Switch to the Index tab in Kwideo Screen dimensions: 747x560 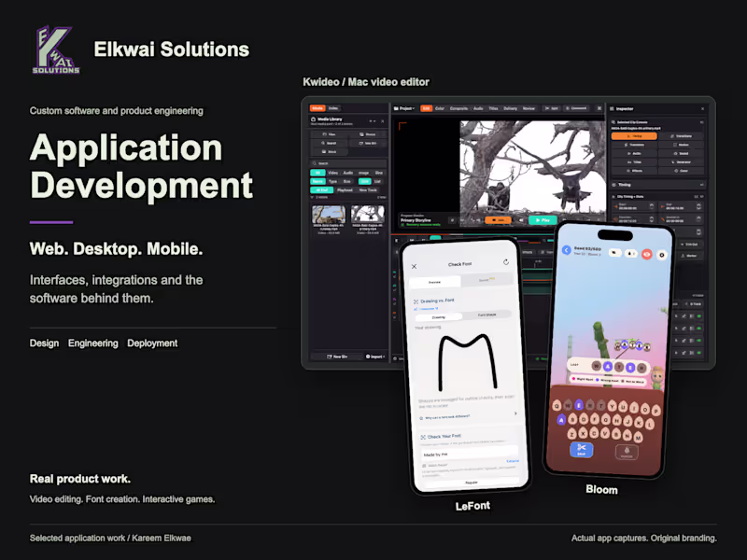point(333,108)
